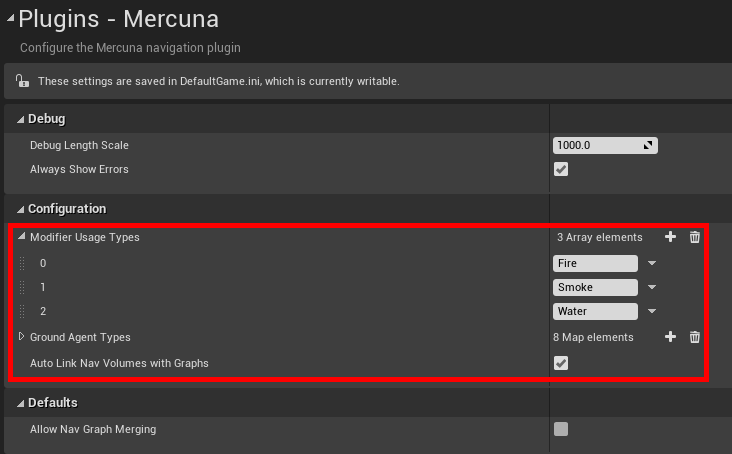Add element to Ground Agent Types map
The height and width of the screenshot is (454, 732).
tap(670, 337)
